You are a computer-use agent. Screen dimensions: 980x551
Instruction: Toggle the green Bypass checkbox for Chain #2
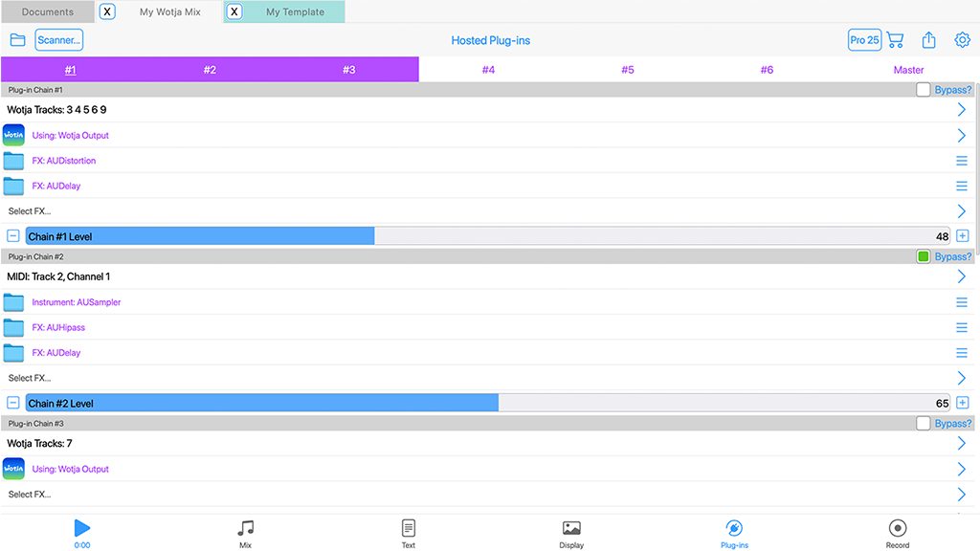pyautogui.click(x=923, y=256)
